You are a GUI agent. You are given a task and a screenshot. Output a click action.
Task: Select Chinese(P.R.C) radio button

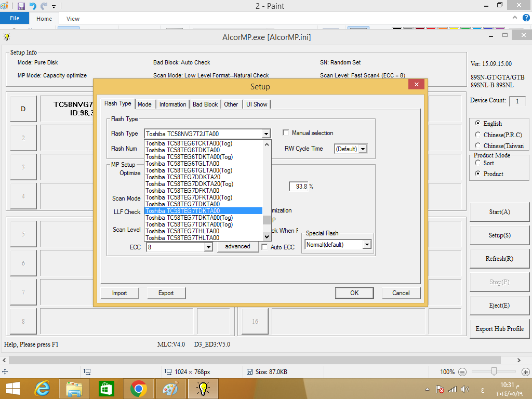pyautogui.click(x=478, y=135)
